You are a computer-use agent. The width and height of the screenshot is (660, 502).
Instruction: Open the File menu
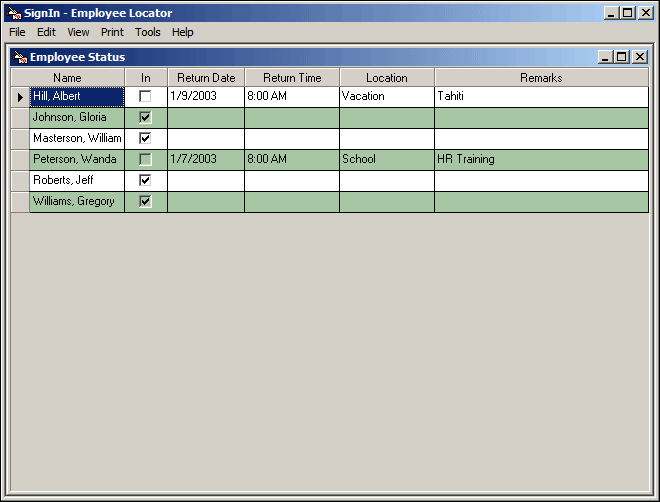point(17,32)
